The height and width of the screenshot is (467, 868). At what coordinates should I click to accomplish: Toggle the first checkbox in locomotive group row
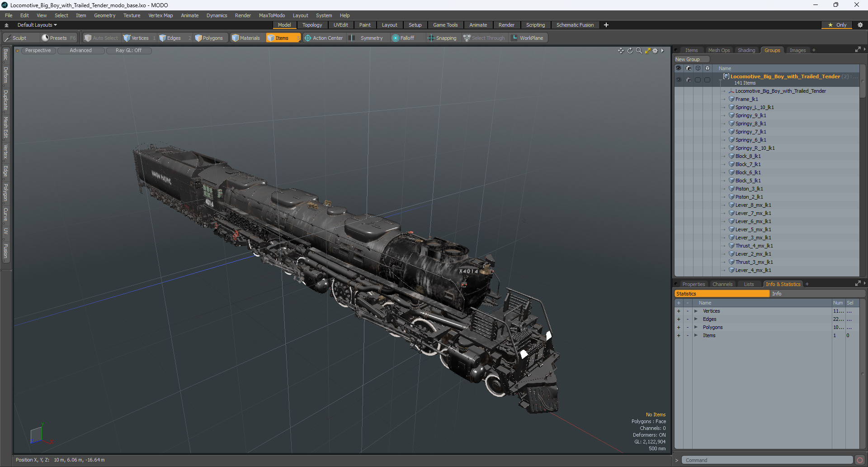pyautogui.click(x=698, y=80)
